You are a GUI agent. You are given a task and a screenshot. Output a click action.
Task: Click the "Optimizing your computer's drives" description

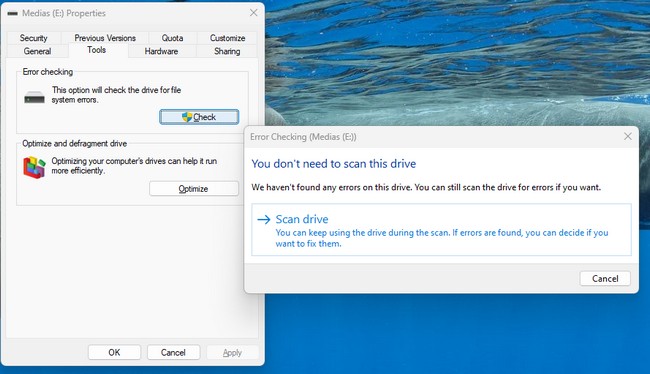click(x=134, y=165)
